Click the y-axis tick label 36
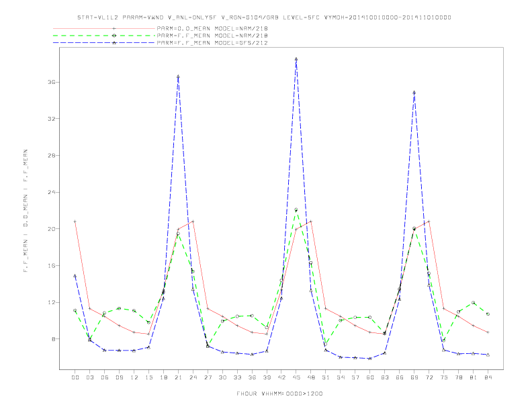532x411 pixels. (52, 82)
